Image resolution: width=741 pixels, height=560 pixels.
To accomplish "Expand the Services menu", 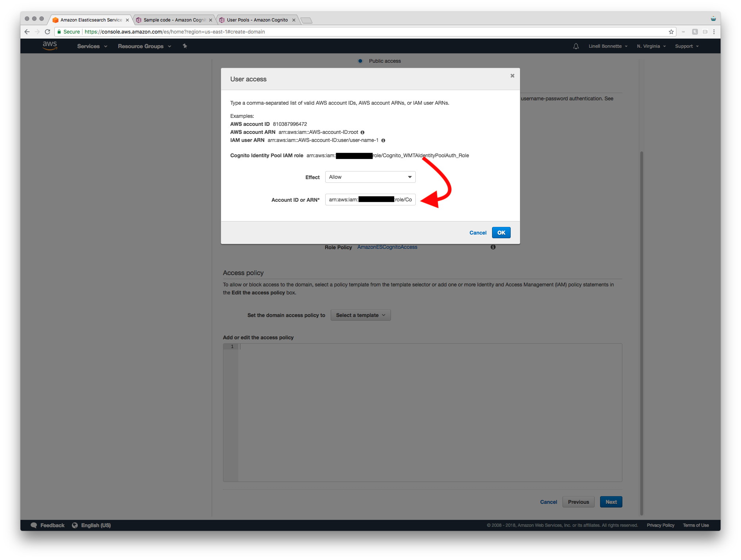I will (92, 46).
